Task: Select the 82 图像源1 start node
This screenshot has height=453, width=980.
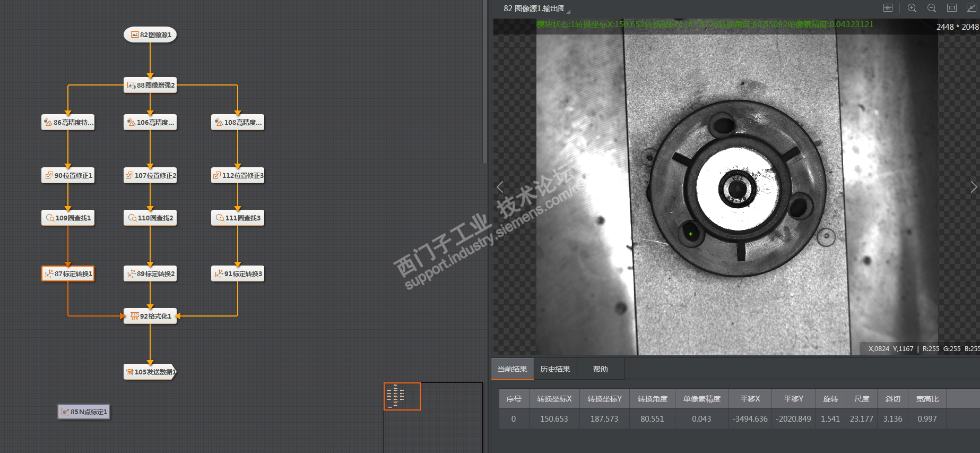Action: [x=150, y=35]
